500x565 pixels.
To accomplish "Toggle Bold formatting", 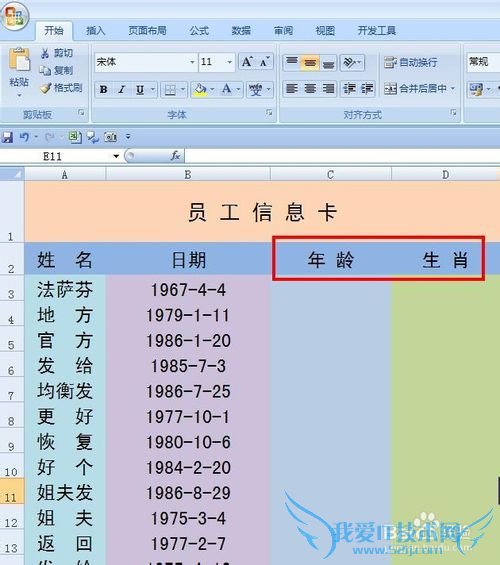I will tap(104, 89).
